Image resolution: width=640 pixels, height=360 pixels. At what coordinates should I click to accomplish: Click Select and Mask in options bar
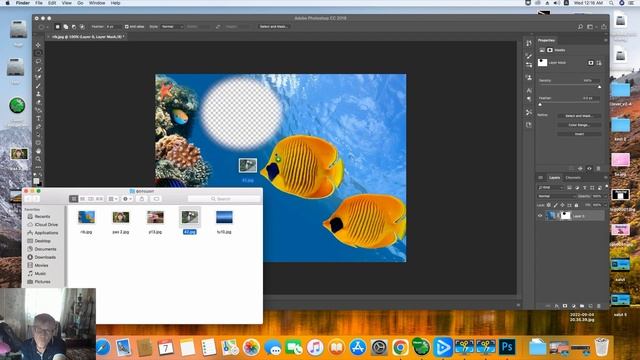click(273, 27)
